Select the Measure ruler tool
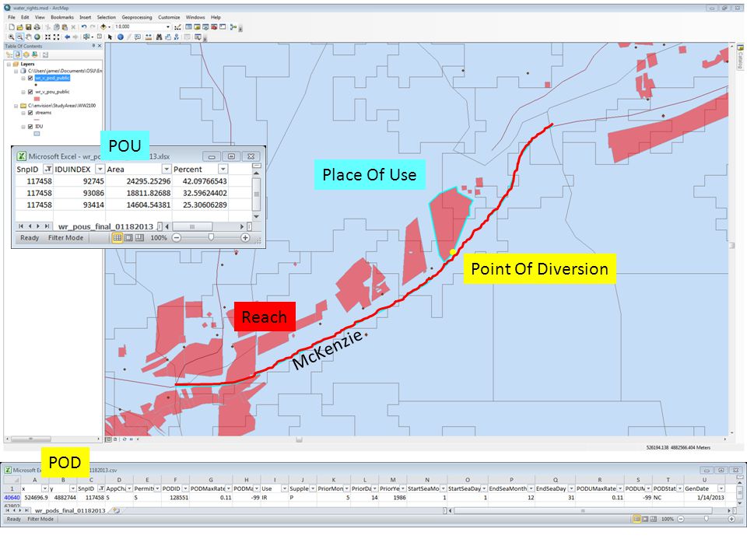Image resolution: width=747 pixels, height=560 pixels. pos(149,37)
